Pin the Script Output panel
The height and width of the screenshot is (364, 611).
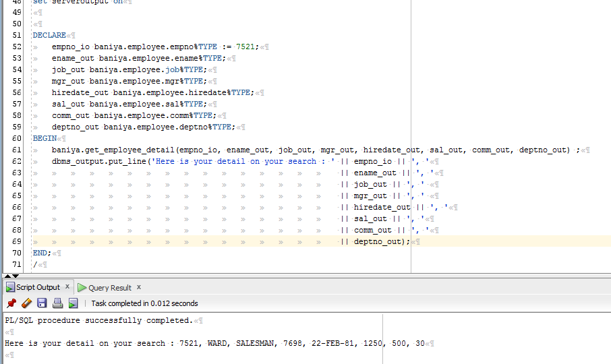11,303
